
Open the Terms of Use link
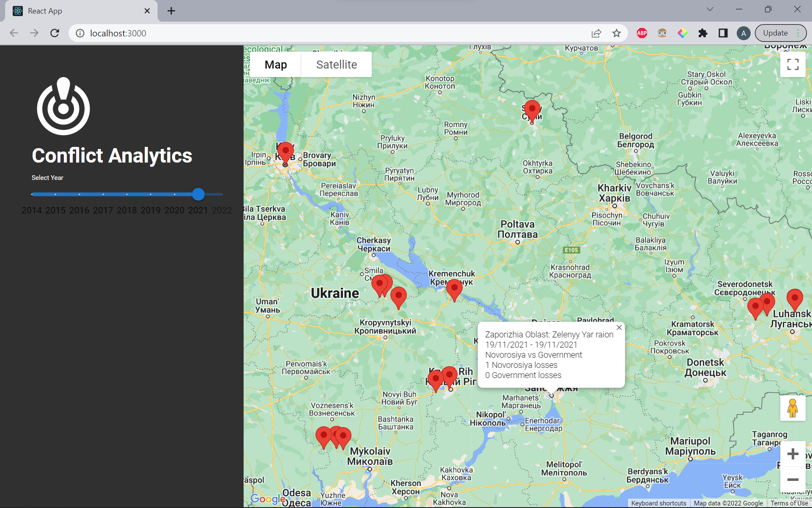pos(789,503)
